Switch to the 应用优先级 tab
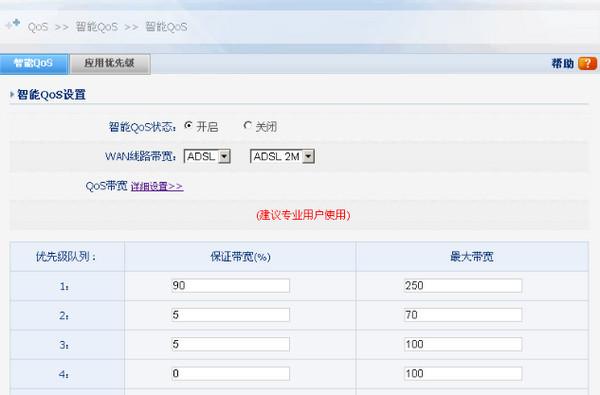The image size is (600, 395). [x=109, y=63]
